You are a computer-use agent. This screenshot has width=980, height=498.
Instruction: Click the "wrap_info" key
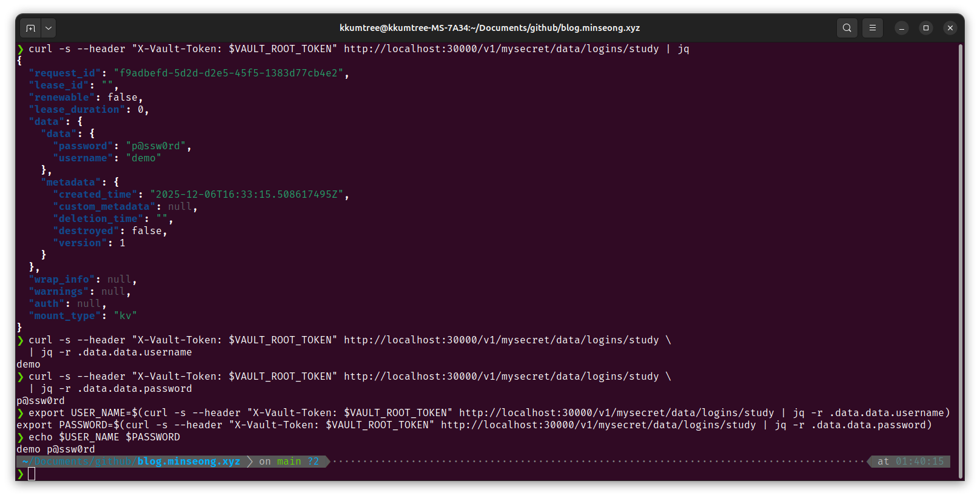tap(62, 280)
